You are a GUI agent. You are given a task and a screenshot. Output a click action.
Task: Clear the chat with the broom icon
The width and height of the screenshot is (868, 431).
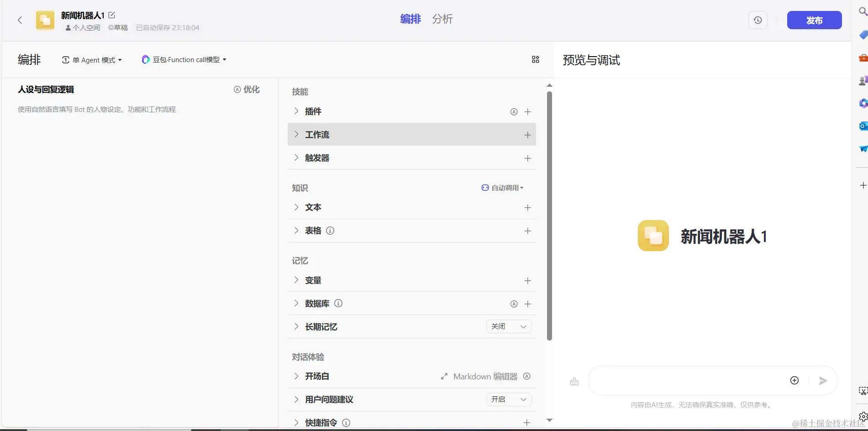pos(574,381)
